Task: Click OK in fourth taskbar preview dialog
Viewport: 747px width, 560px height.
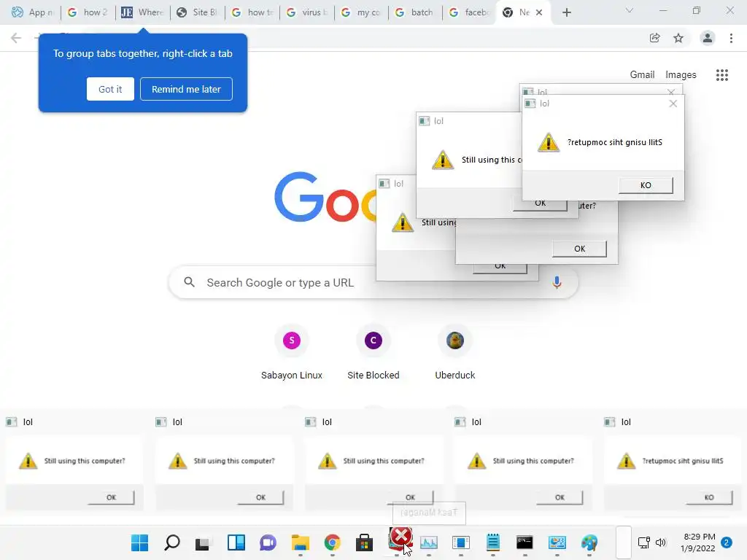Action: pyautogui.click(x=560, y=497)
